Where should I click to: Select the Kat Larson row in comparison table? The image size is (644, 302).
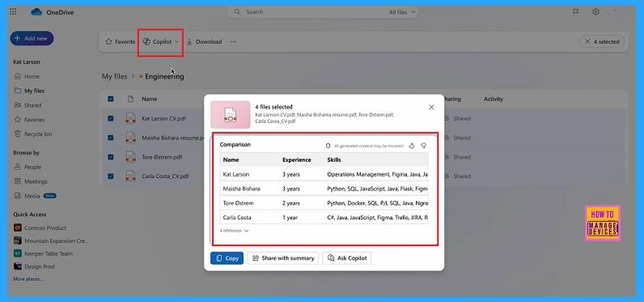[x=324, y=174]
